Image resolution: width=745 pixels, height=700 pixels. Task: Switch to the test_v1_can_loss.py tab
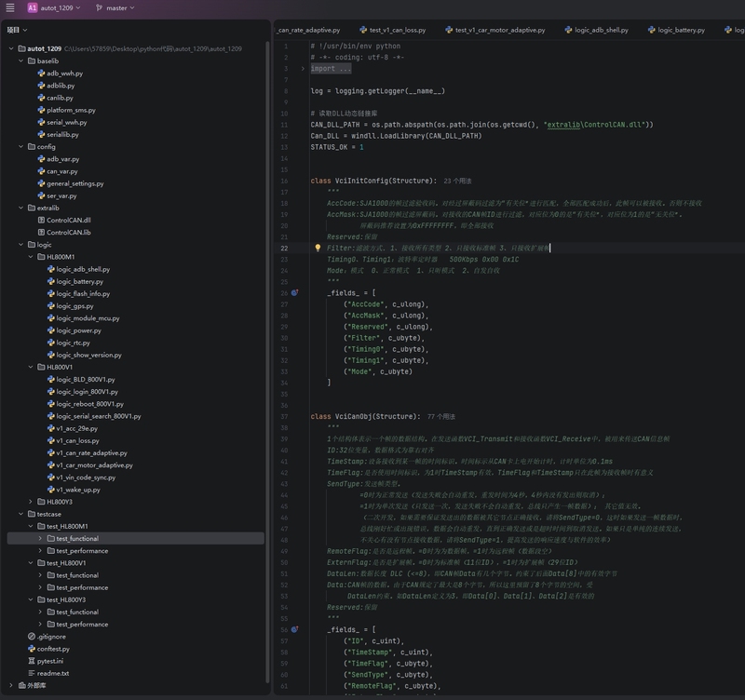pyautogui.click(x=397, y=30)
